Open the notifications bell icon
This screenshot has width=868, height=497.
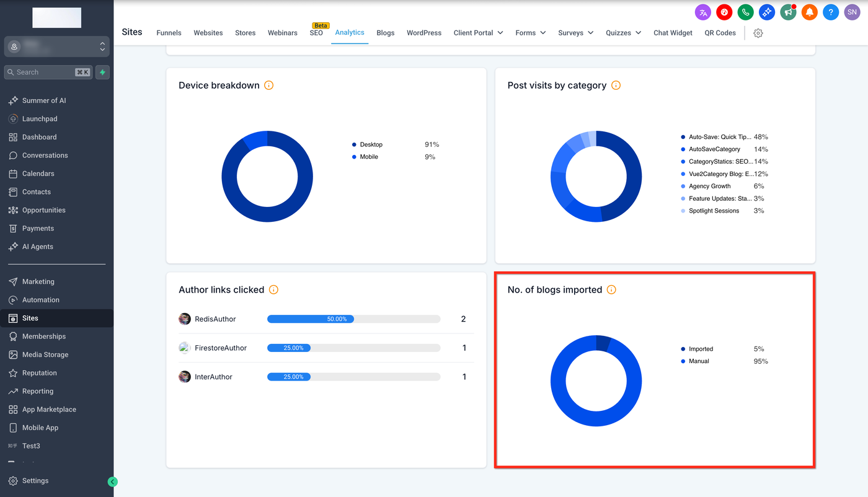(x=809, y=12)
